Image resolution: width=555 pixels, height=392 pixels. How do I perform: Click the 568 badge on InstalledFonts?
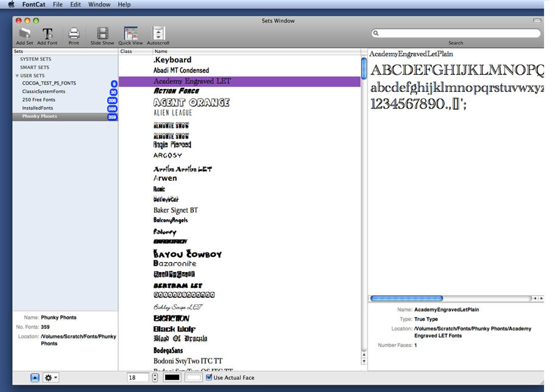click(112, 108)
